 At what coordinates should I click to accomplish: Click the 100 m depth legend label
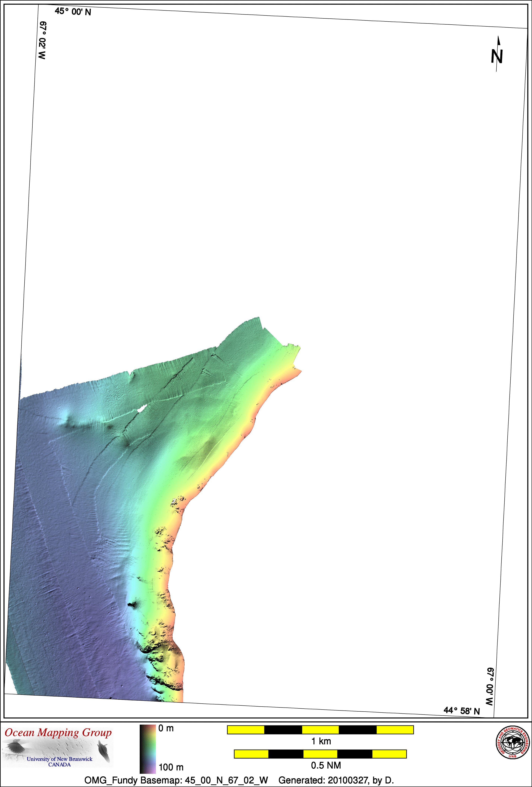[x=171, y=767]
